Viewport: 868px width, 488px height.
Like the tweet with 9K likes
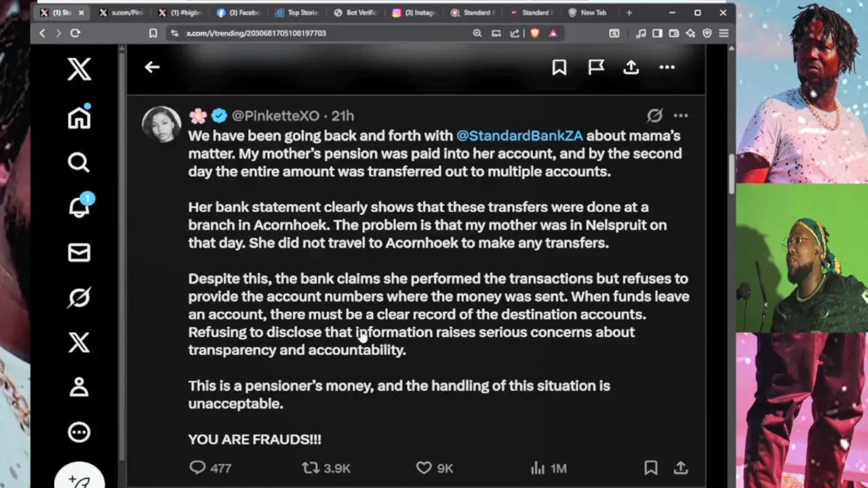tap(424, 468)
